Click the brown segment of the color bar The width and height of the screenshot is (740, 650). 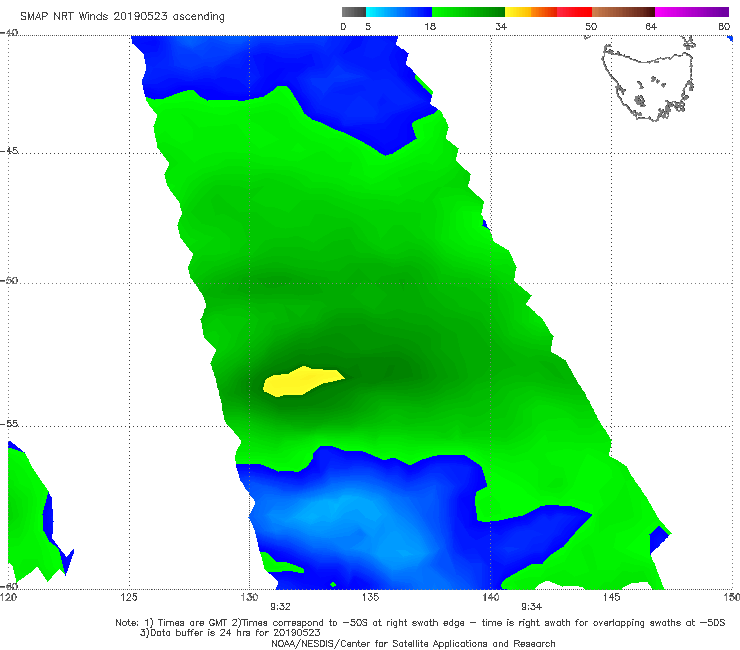pyautogui.click(x=623, y=12)
